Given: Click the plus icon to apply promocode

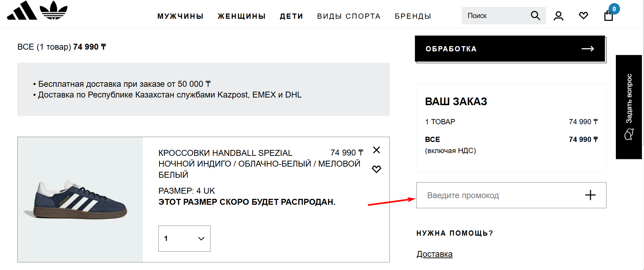Looking at the screenshot, I should pyautogui.click(x=590, y=195).
